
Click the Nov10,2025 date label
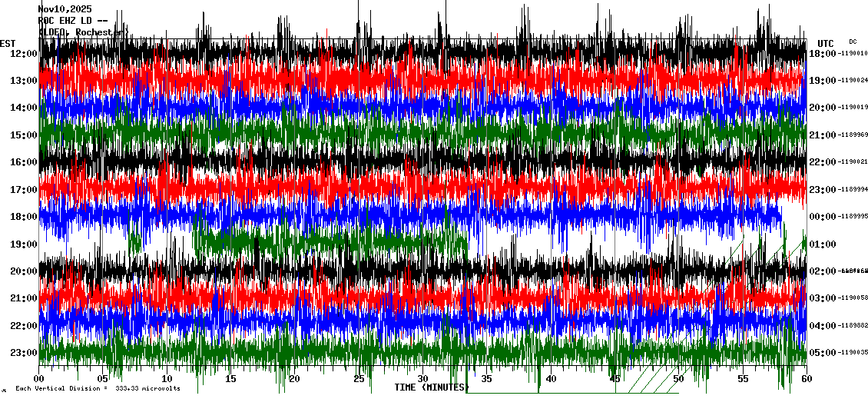pos(64,9)
